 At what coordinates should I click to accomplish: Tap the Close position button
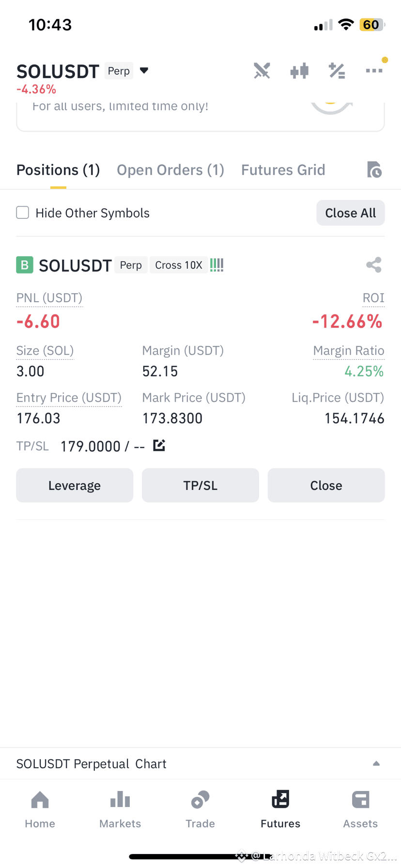pyautogui.click(x=326, y=485)
